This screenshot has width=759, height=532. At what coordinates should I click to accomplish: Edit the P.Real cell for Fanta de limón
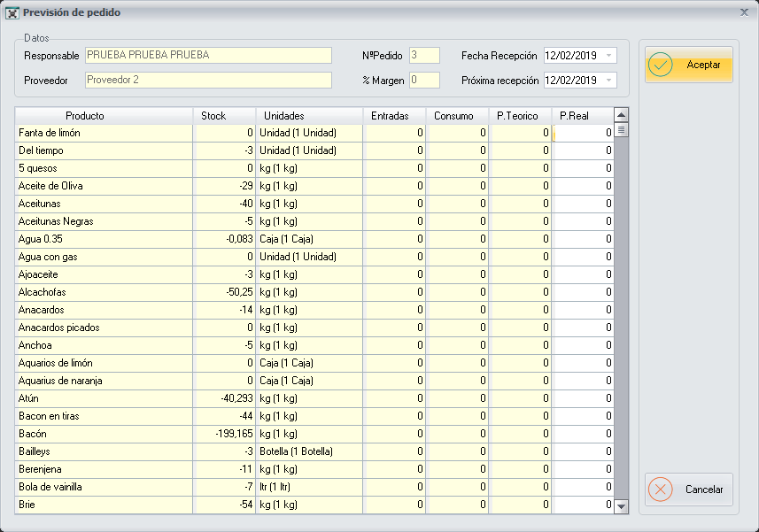(x=582, y=133)
